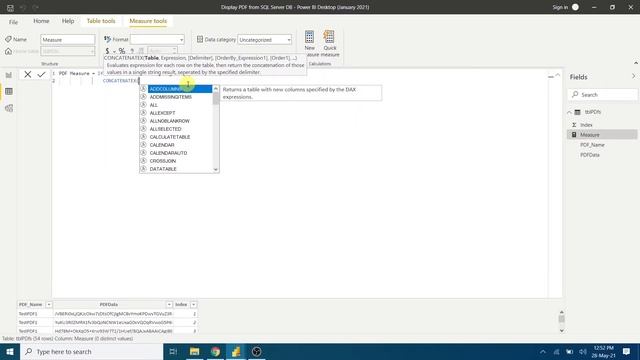
Task: Open Model view in left sidebar
Action: point(9,108)
